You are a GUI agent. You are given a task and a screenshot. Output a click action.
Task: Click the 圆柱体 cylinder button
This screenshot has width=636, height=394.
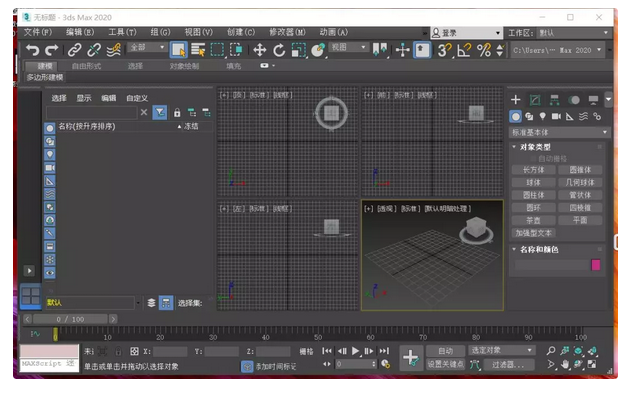pyautogui.click(x=533, y=195)
